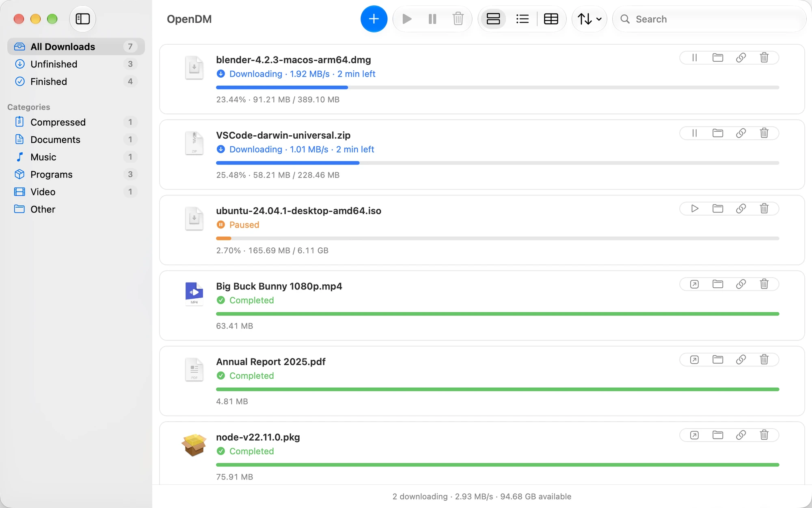
Task: Show ubuntu iso in folder
Action: click(718, 208)
